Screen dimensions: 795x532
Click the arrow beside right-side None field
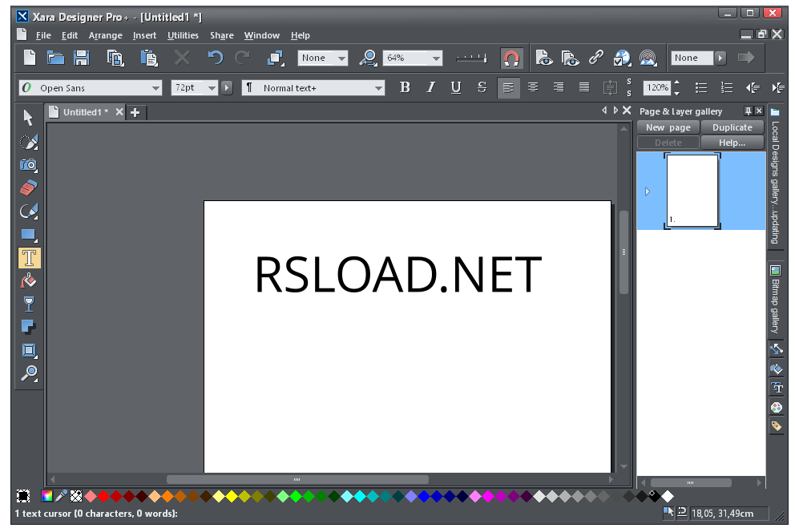(720, 58)
